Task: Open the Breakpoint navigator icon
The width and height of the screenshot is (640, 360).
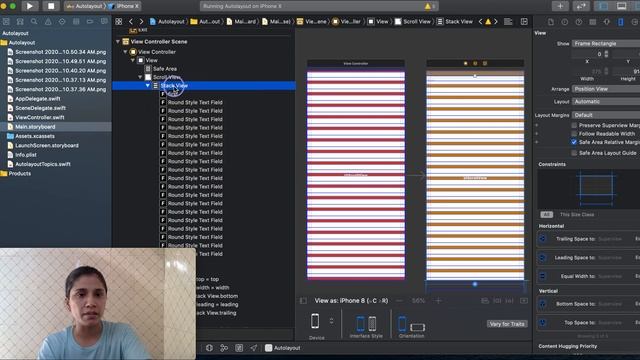Action: (x=90, y=22)
